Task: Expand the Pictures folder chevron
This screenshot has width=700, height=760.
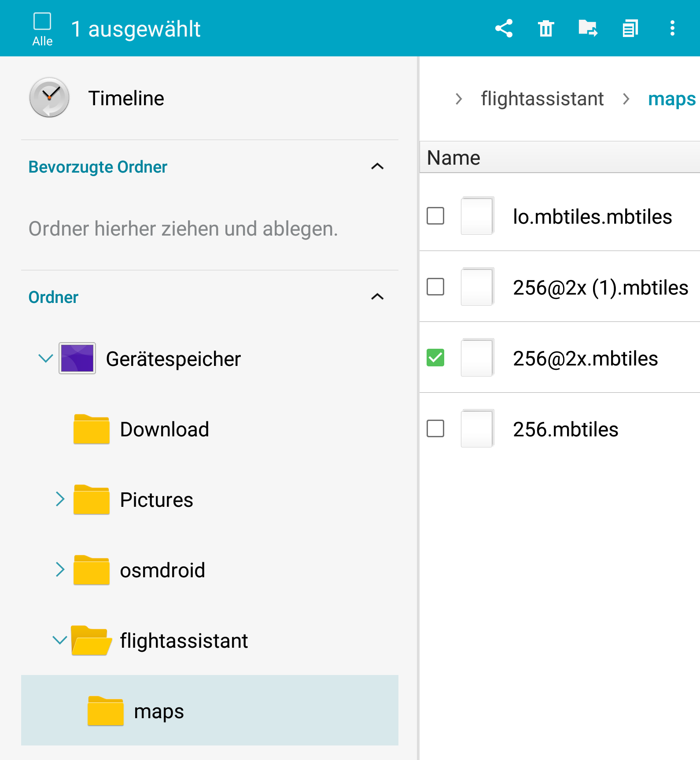Action: tap(60, 499)
